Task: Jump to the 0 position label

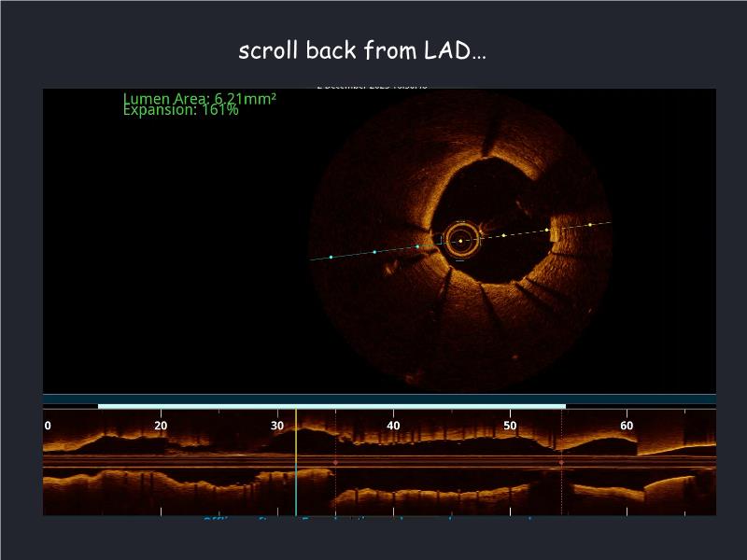Action: click(x=48, y=426)
